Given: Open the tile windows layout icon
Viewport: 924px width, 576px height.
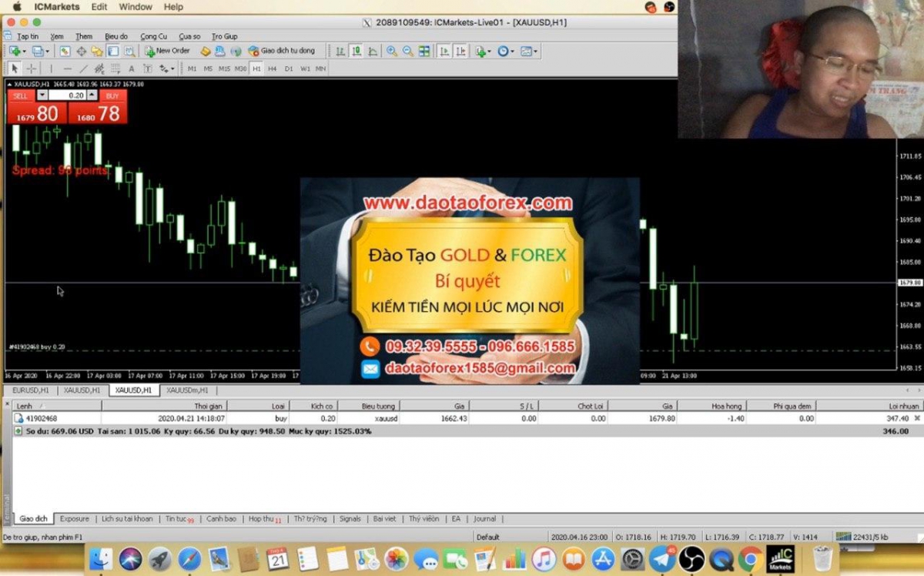Looking at the screenshot, I should 424,52.
